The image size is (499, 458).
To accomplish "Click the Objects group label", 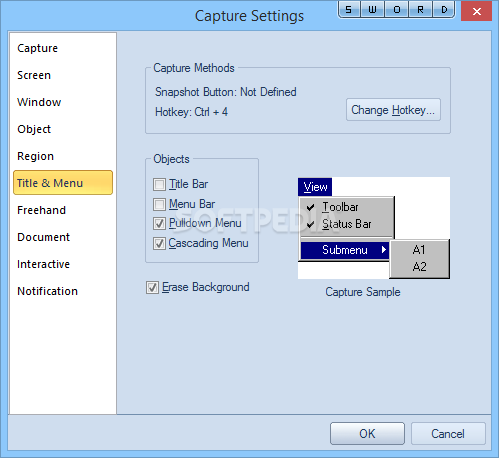I will pyautogui.click(x=171, y=159).
